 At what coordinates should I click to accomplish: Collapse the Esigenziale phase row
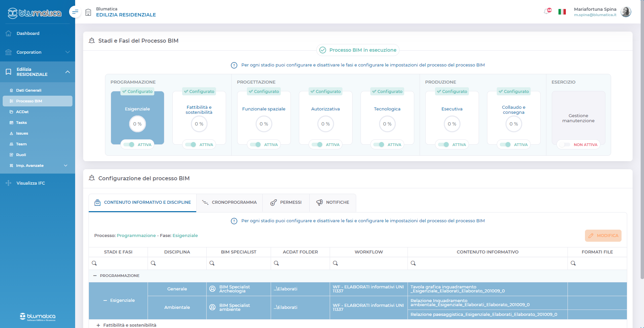(105, 300)
